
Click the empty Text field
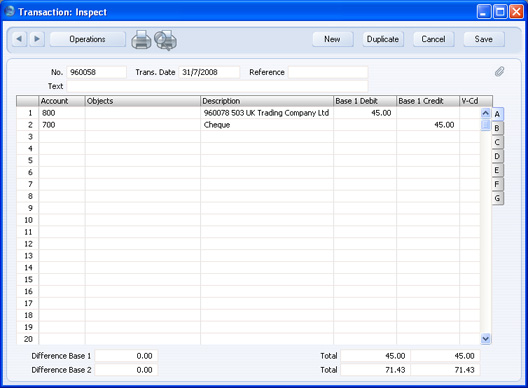[217, 86]
